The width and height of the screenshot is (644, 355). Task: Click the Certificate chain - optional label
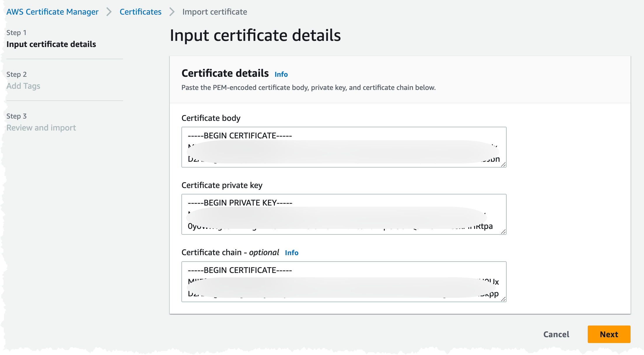point(230,252)
